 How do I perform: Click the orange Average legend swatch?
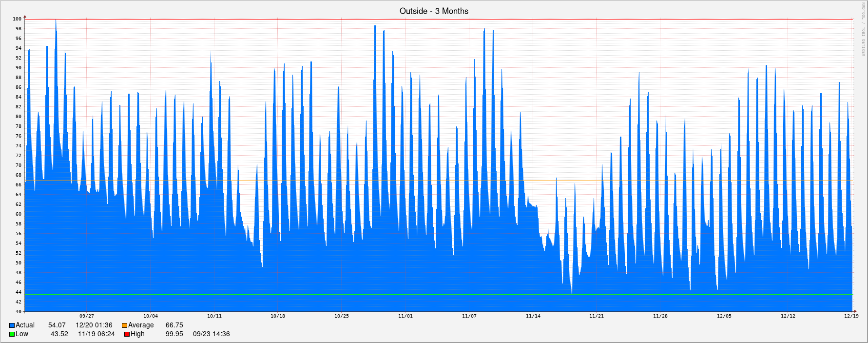pos(124,325)
